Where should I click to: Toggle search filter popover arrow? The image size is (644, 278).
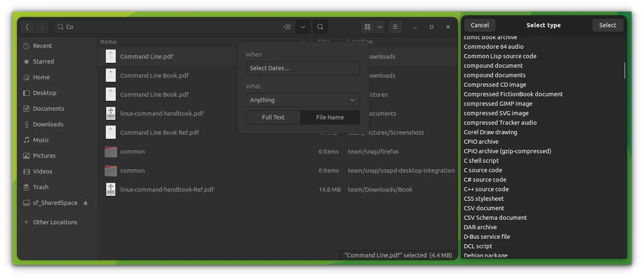[x=303, y=27]
